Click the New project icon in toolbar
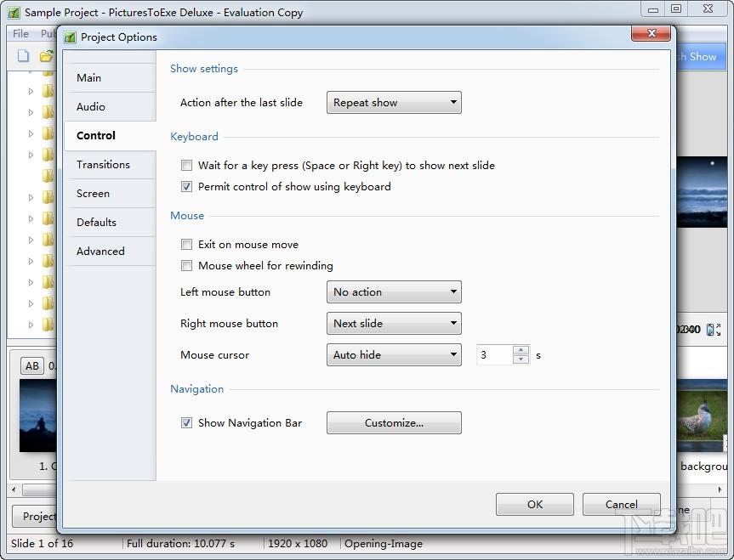This screenshot has width=734, height=560. (23, 56)
